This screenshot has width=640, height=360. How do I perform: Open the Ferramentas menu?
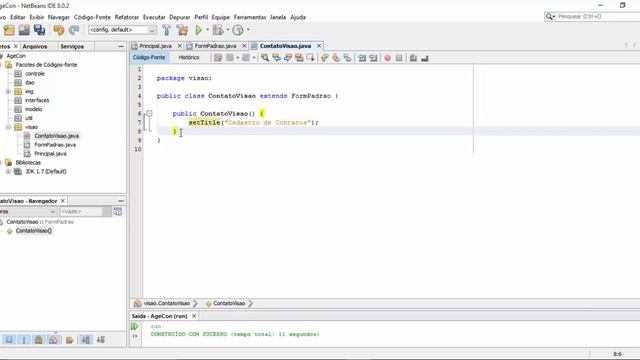[x=250, y=17]
